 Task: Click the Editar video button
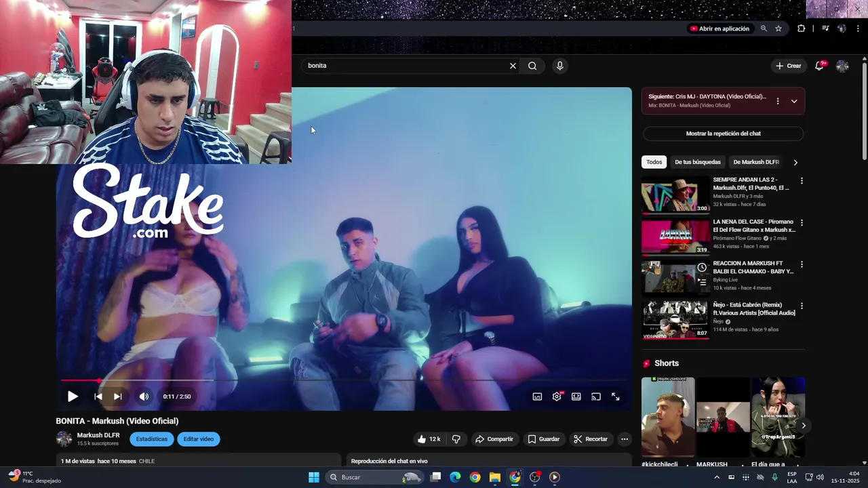tap(199, 439)
